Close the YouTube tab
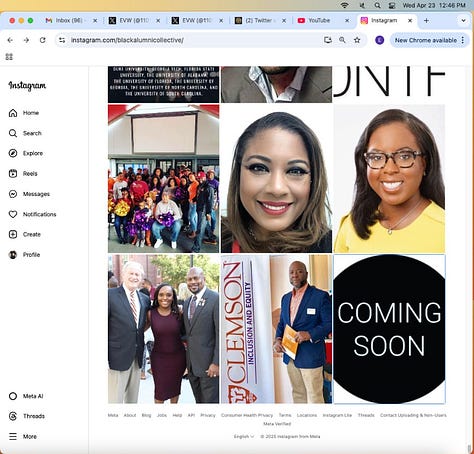Image resolution: width=474 pixels, height=454 pixels. click(x=347, y=20)
